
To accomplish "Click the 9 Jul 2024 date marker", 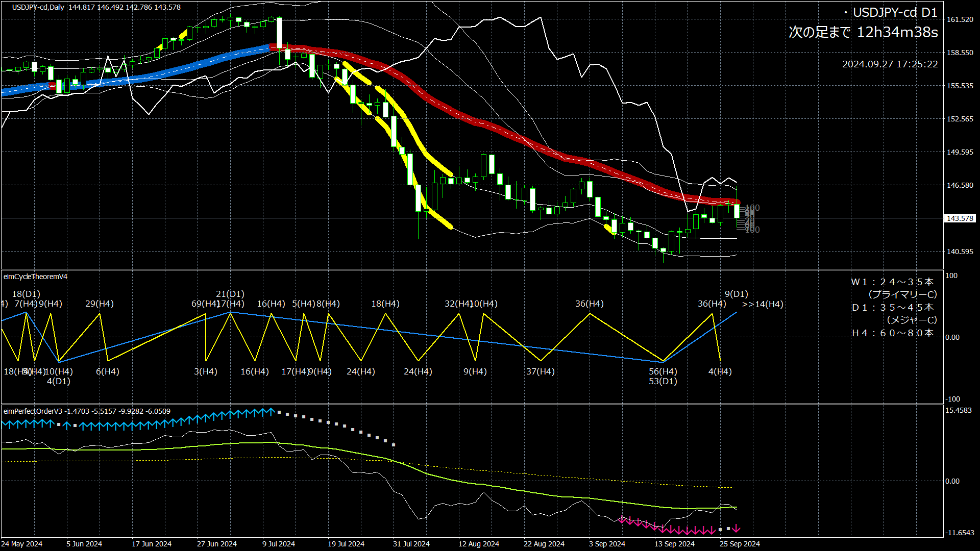I will point(279,544).
